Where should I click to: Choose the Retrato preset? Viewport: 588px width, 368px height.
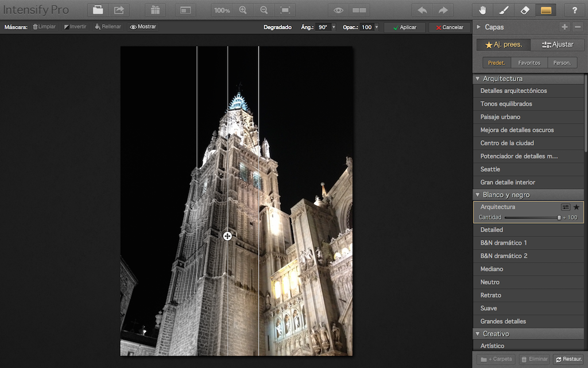point(528,296)
